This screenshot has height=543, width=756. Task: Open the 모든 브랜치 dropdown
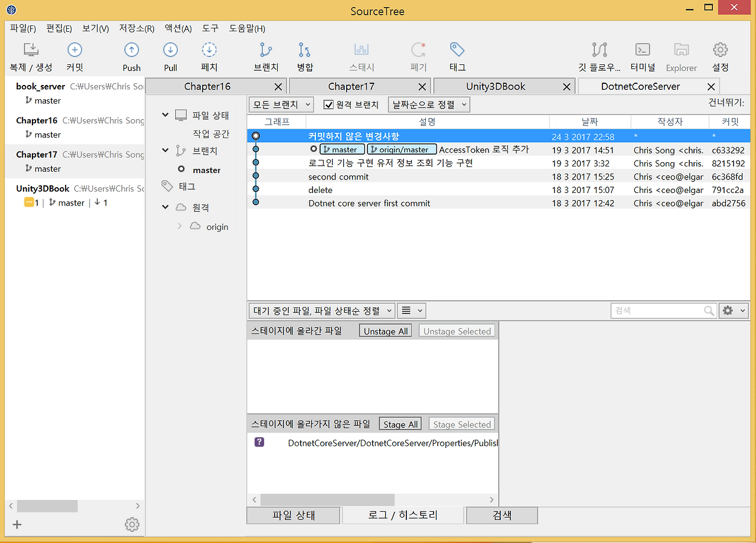point(281,104)
